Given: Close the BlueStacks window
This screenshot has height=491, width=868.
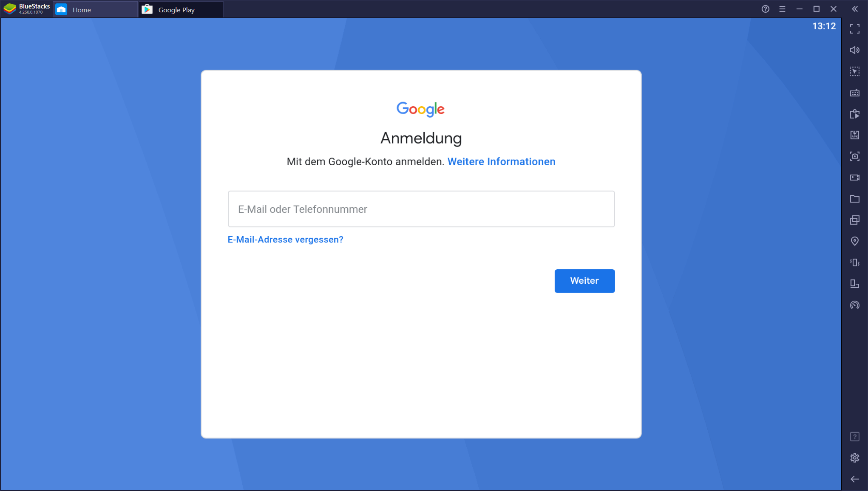Looking at the screenshot, I should coord(833,9).
